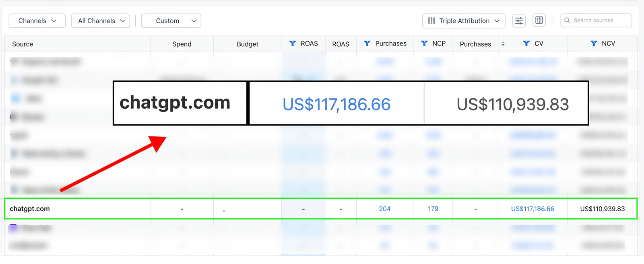Click the chevron arrow in Channels dropdown
Screen dimensions: 644x264
(x=54, y=21)
